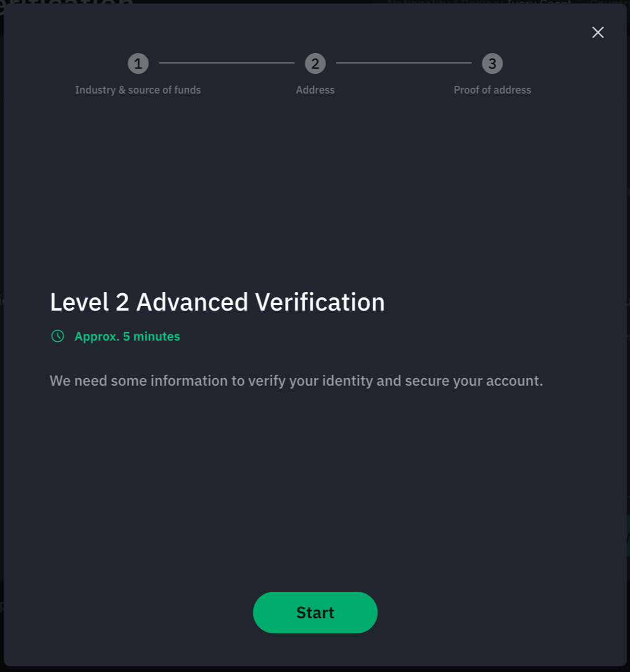Select the 'Address' step label
This screenshot has height=672, width=630.
coord(315,90)
